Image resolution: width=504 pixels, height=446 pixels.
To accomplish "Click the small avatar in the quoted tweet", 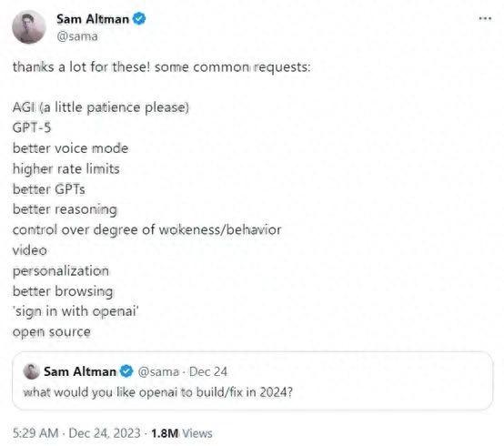I will (32, 371).
